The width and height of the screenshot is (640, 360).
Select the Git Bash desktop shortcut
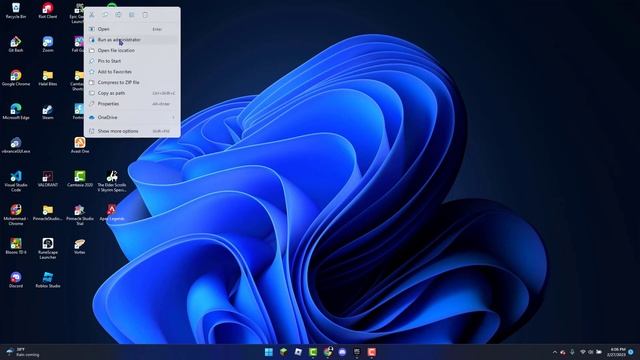[x=16, y=44]
